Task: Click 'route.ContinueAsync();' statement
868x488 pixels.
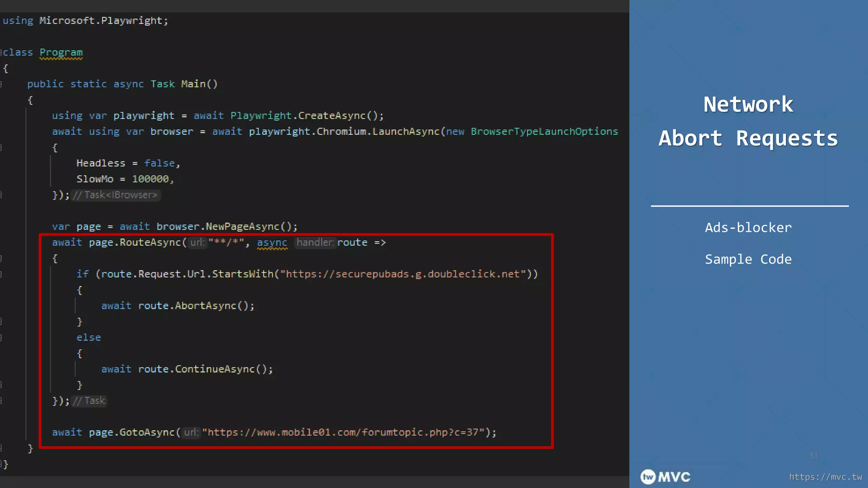Action: (x=206, y=369)
